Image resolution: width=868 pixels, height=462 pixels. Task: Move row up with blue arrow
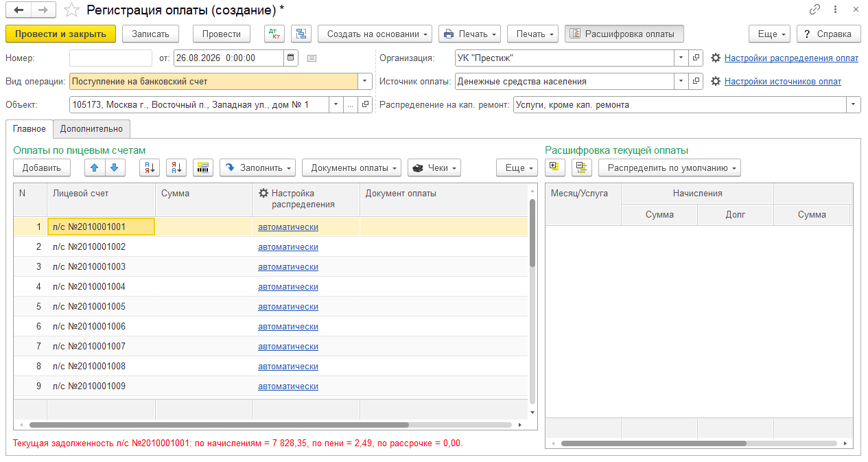95,168
